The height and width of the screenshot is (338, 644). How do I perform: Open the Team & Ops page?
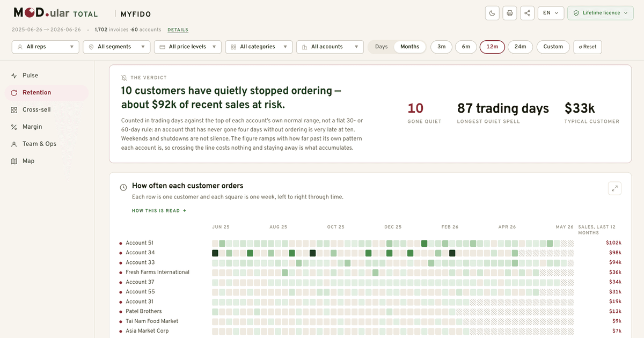(47, 144)
